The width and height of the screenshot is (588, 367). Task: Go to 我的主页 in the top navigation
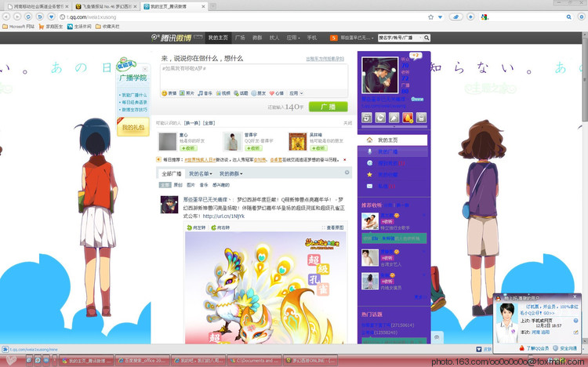point(218,38)
